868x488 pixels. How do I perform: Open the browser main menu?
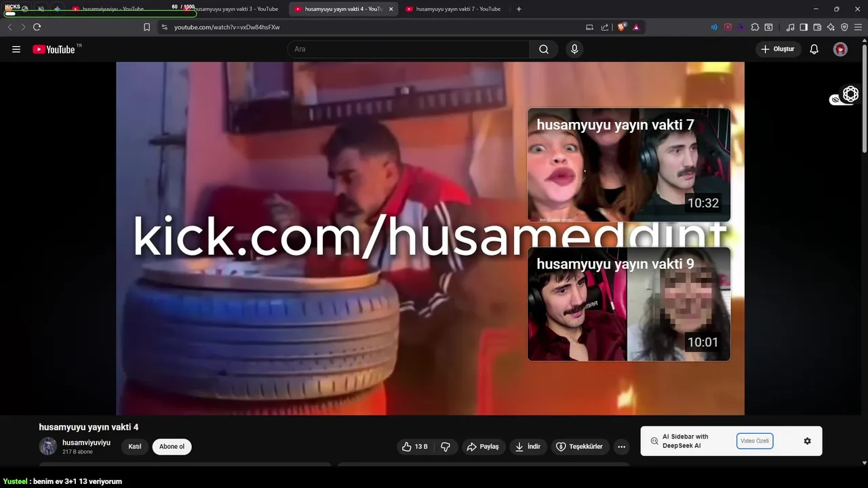tap(858, 27)
